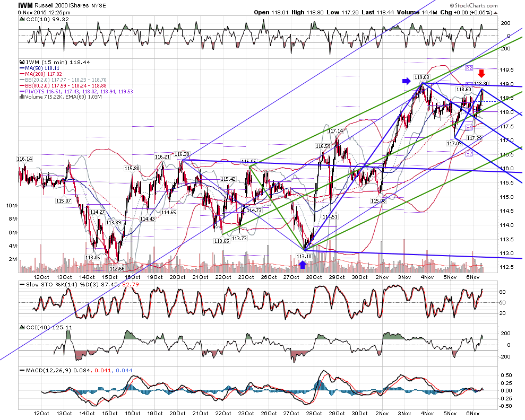This screenshot has height=420, width=525.
Task: Click the CCI(10) 99.32 label text
Action: pyautogui.click(x=48, y=20)
